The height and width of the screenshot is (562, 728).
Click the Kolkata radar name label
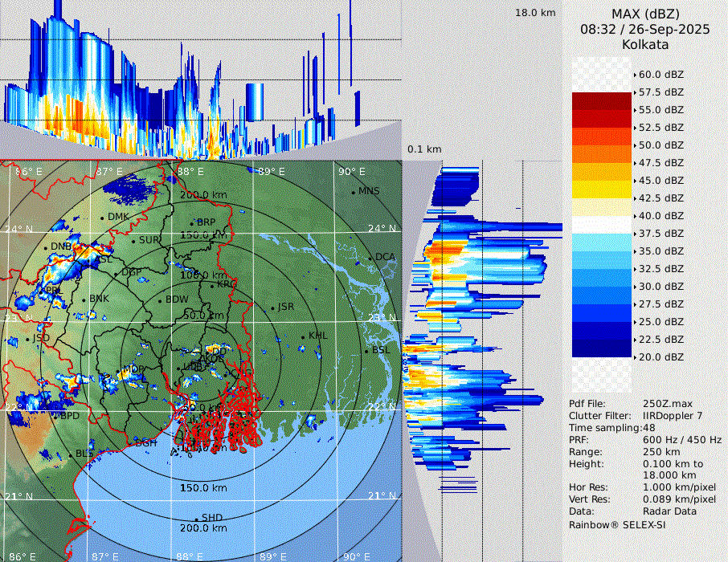coord(645,45)
